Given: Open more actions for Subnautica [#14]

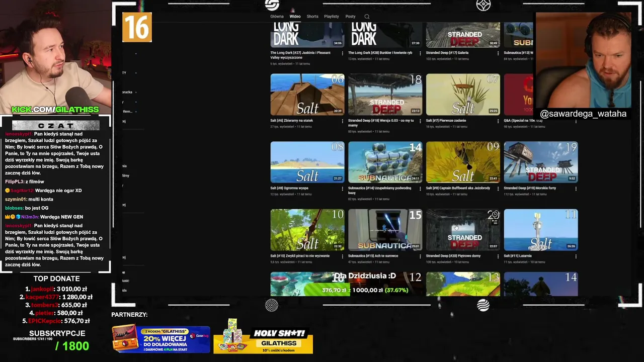Looking at the screenshot, I should 421,189.
